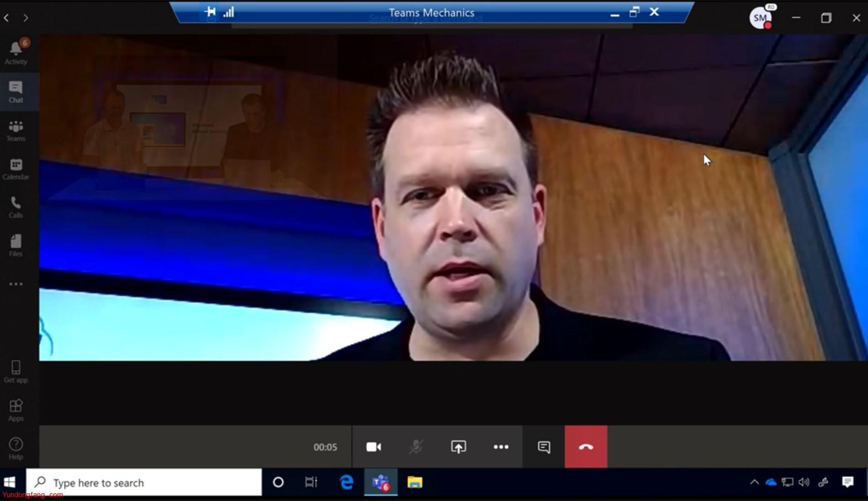This screenshot has height=501, width=868.
Task: Open the Files section
Action: pyautogui.click(x=16, y=246)
